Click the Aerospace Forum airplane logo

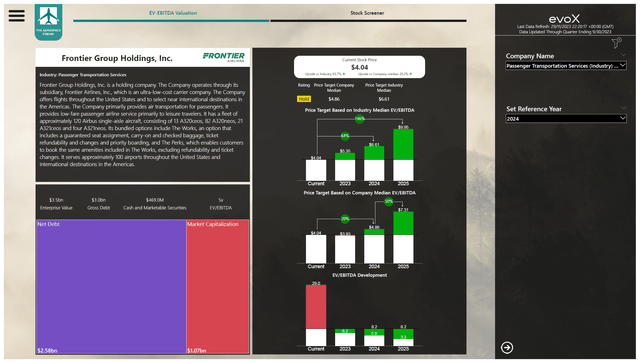click(x=49, y=22)
